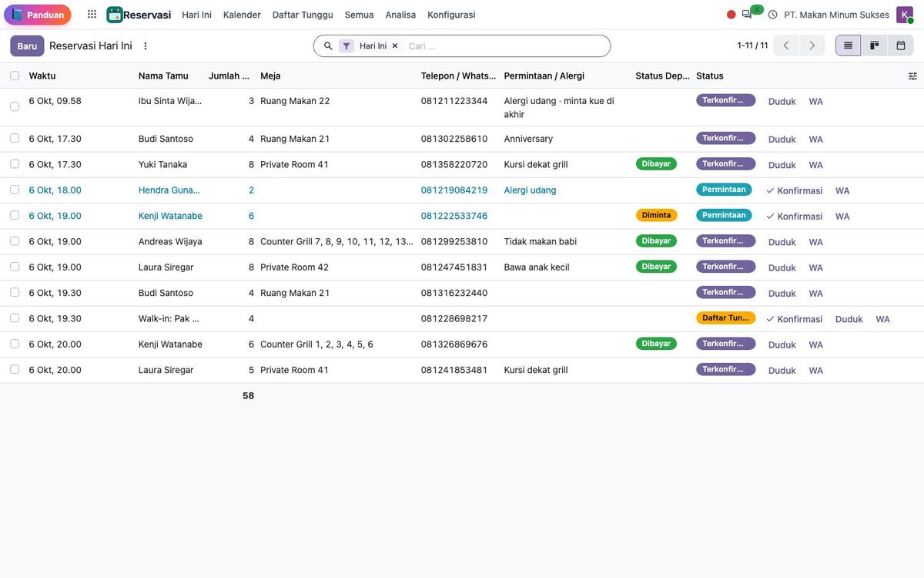Screen dimensions: 924x578
Task: Tick checkbox for Hendra Guna row
Action: (15, 190)
